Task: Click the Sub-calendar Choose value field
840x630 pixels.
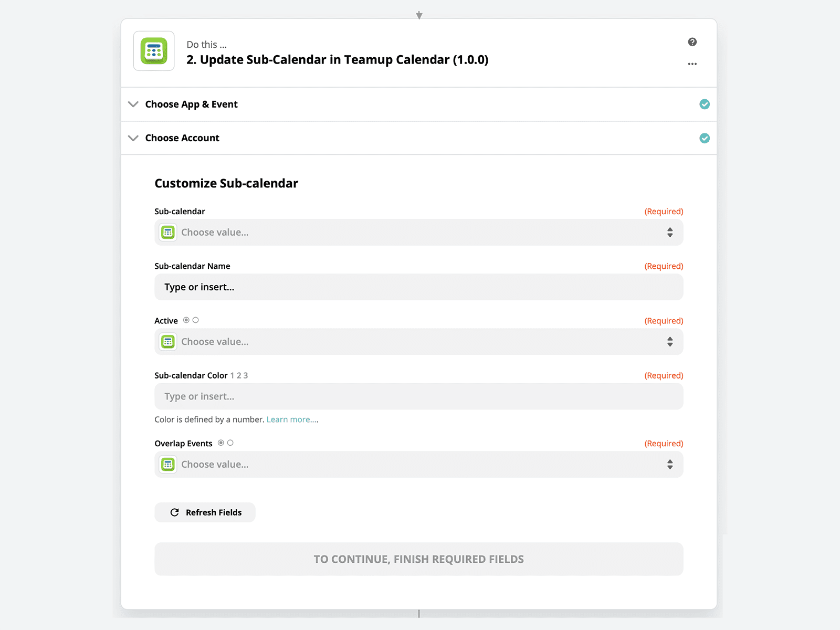Action: coord(419,233)
